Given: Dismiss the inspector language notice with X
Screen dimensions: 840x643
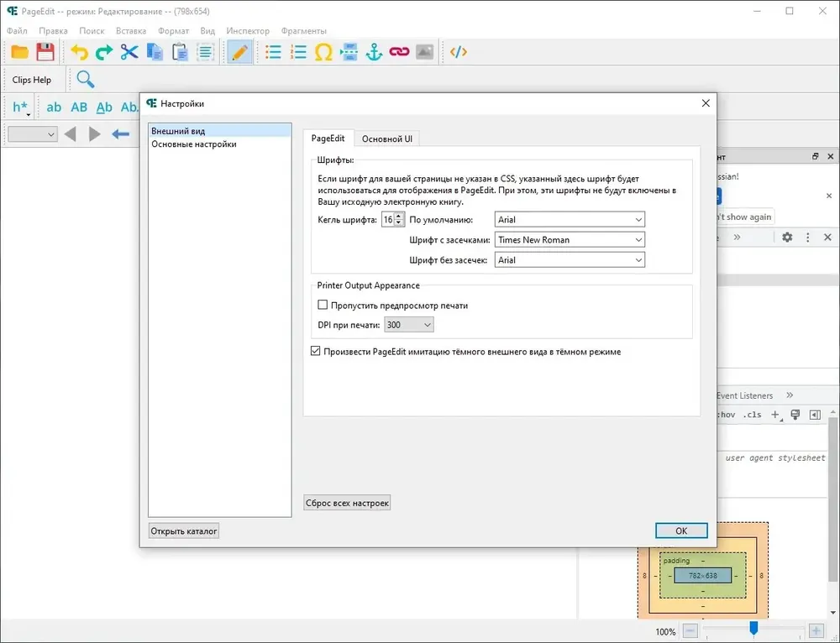Looking at the screenshot, I should [x=829, y=196].
